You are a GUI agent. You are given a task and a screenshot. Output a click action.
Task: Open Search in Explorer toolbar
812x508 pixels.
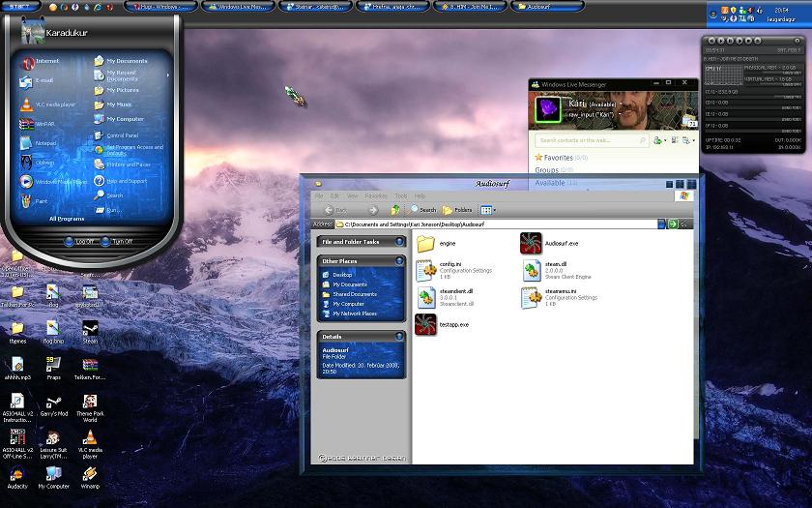(x=422, y=210)
